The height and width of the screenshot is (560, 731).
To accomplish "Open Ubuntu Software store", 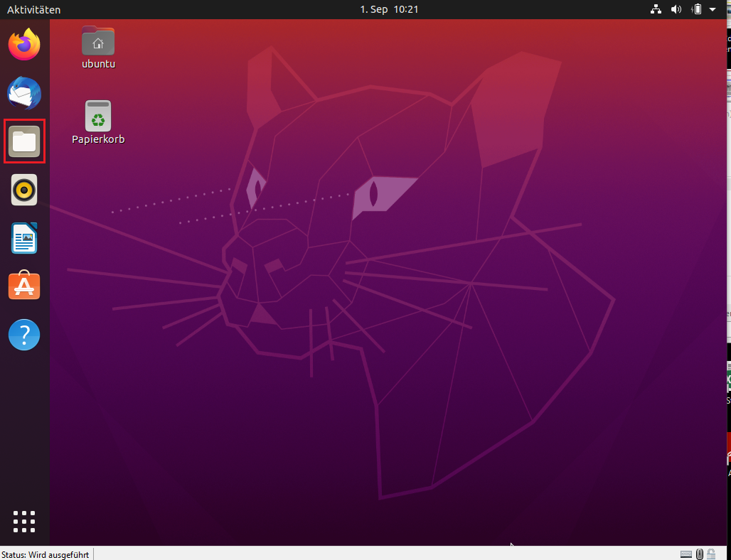I will [x=24, y=286].
